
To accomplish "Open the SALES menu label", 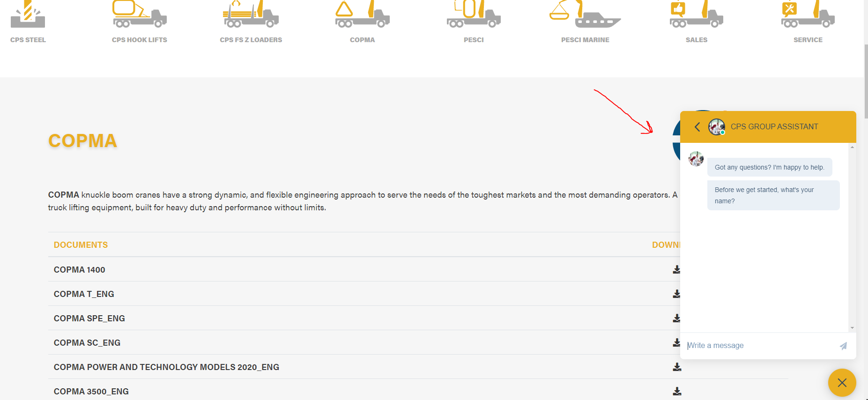I will pyautogui.click(x=697, y=40).
